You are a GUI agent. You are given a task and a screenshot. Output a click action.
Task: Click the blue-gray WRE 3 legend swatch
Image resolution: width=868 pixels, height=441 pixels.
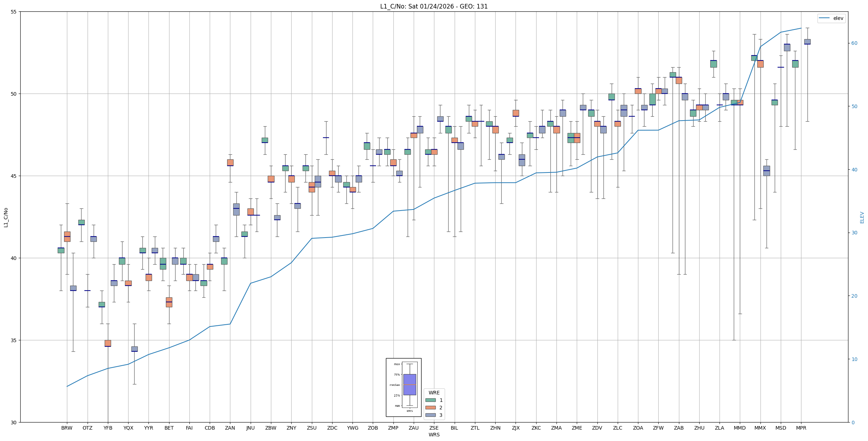pos(430,415)
